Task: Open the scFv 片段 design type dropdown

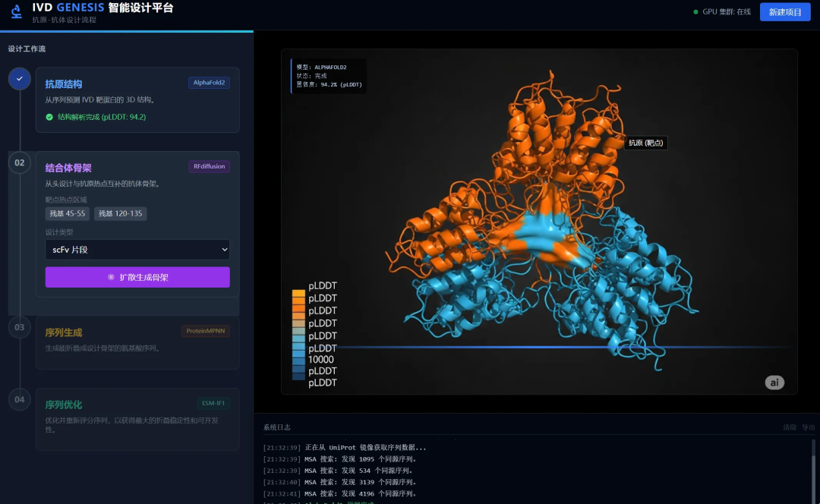Action: pyautogui.click(x=137, y=250)
